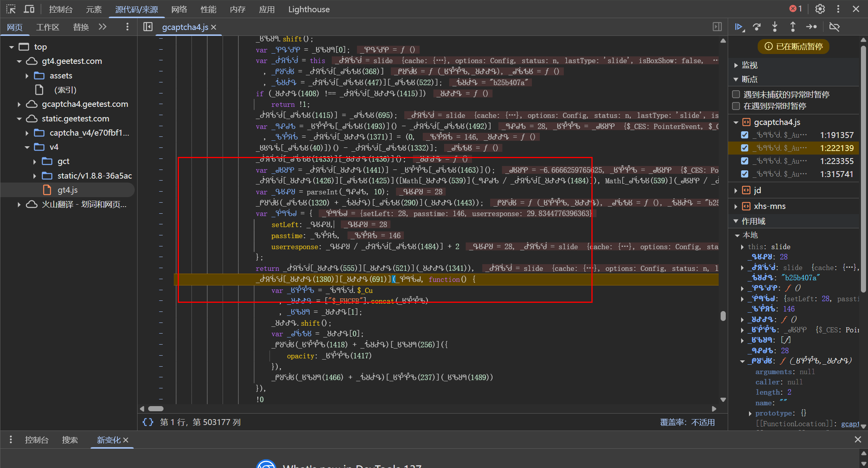This screenshot has height=468, width=868.
Task: Collapse the 作用域 scope section
Action: coord(736,221)
